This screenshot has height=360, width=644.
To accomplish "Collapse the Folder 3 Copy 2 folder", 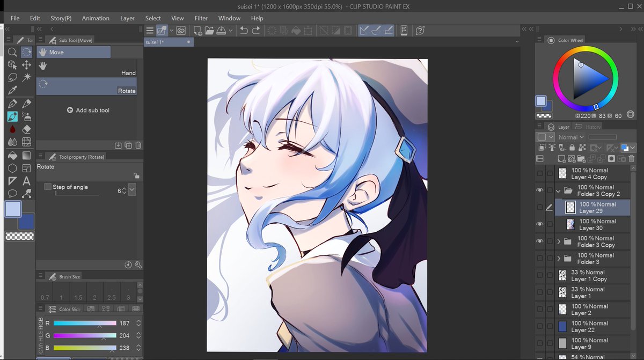I will [558, 190].
